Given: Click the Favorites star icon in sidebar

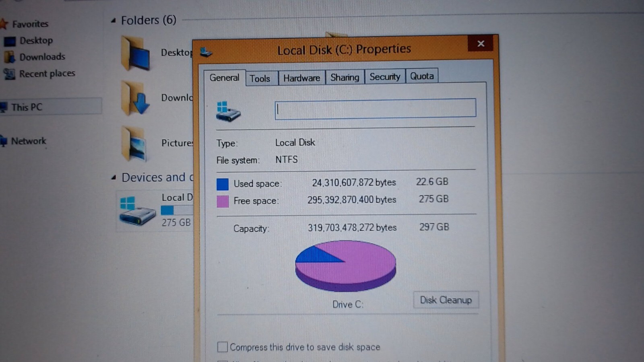Looking at the screenshot, I should pos(4,24).
